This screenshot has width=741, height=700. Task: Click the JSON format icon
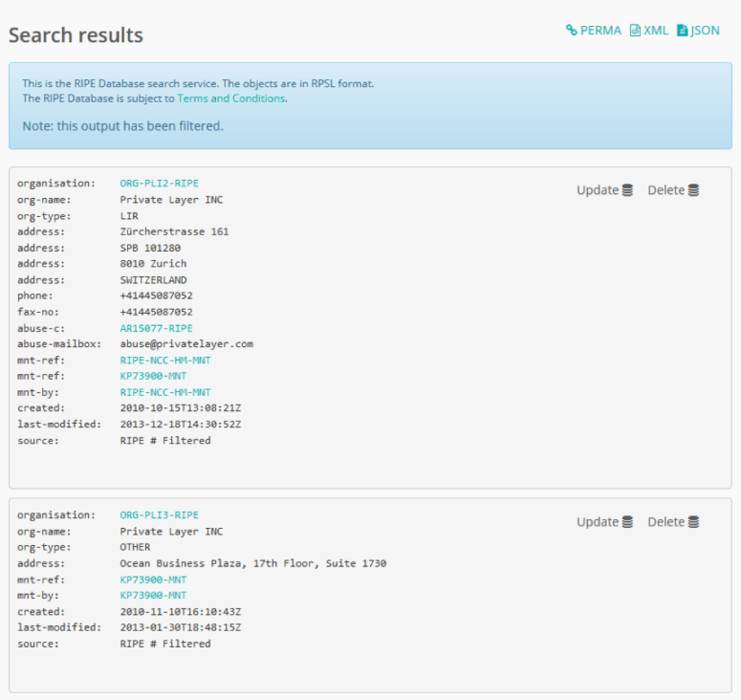point(682,31)
